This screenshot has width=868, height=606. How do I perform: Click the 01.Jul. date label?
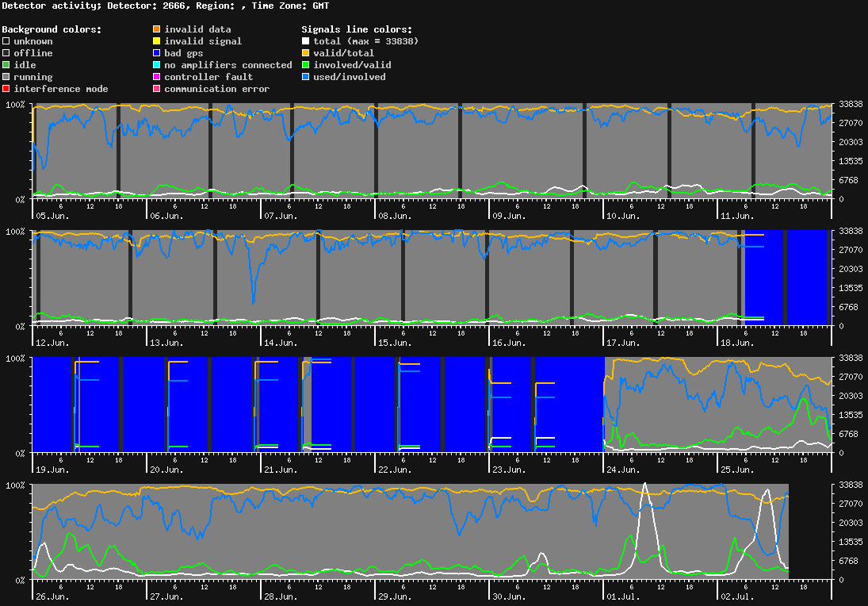(623, 596)
